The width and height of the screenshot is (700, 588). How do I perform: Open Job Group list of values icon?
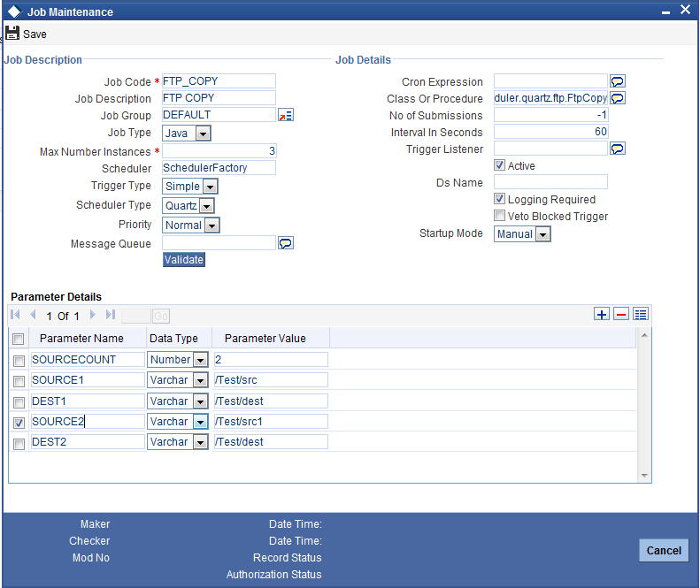point(286,115)
